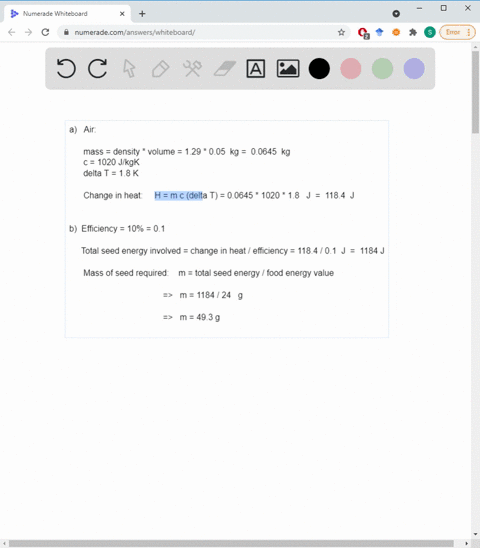Pick the green color swatch
Screen dimensions: 480x548
tap(382, 68)
